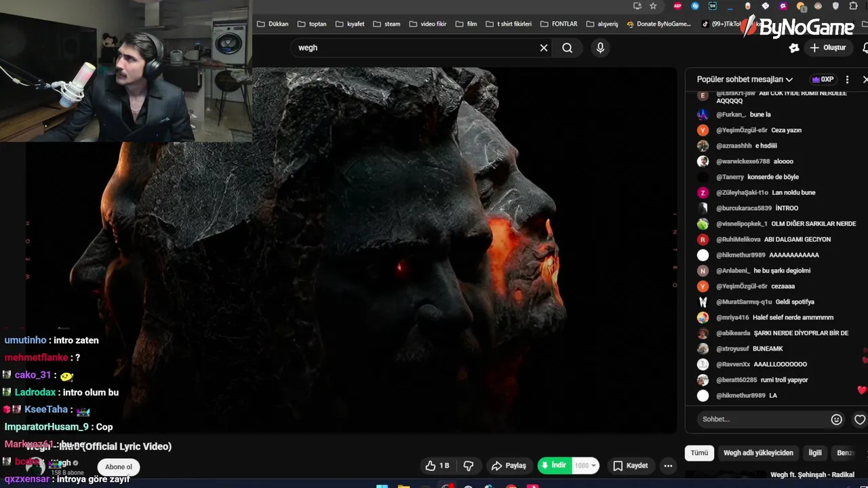Click the @azraashhh avatar in chat
The width and height of the screenshot is (868, 488).
tap(703, 146)
